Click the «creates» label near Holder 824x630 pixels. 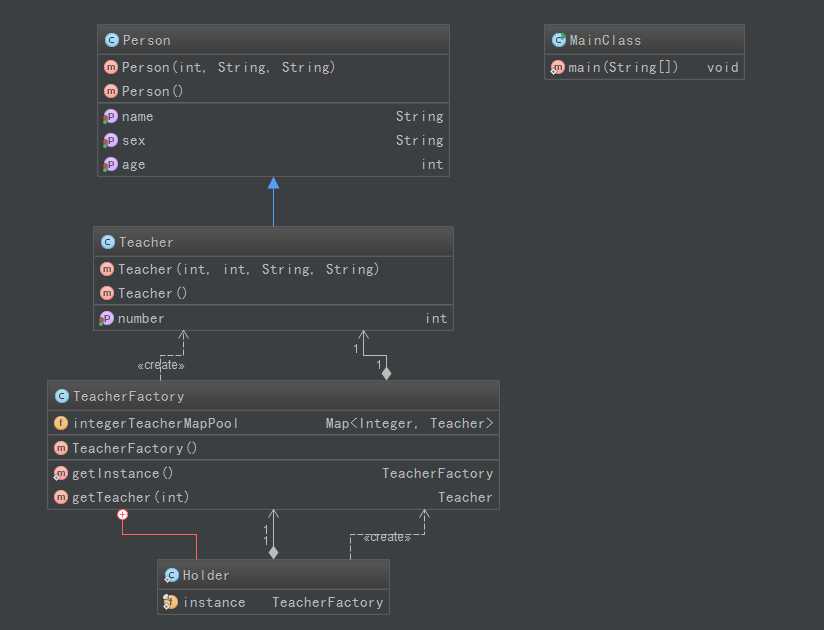pos(387,537)
